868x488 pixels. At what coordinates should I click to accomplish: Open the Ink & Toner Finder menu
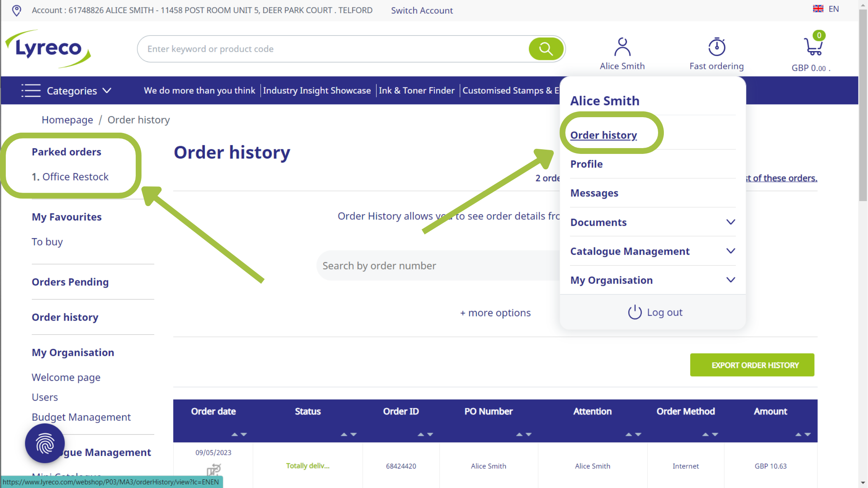(416, 90)
